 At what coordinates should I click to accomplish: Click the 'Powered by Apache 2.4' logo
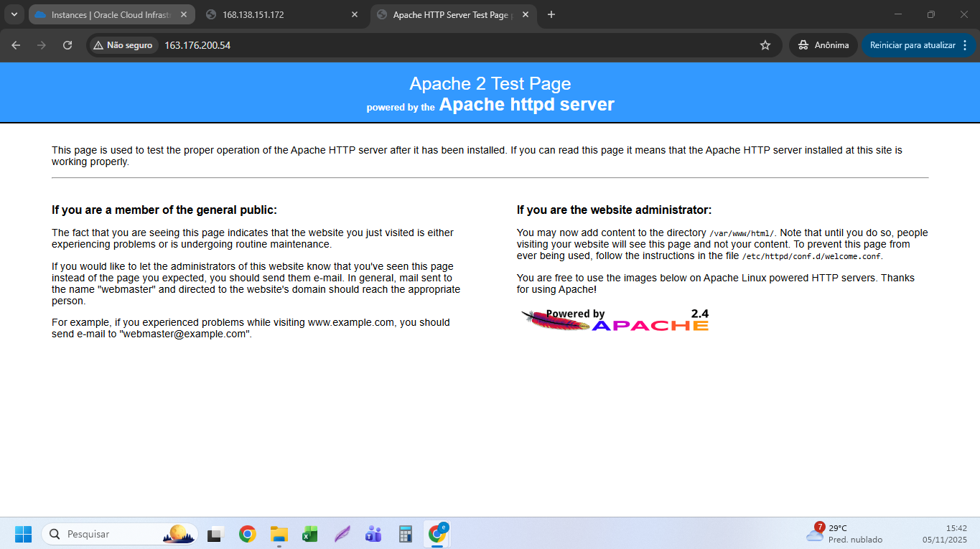pos(615,320)
